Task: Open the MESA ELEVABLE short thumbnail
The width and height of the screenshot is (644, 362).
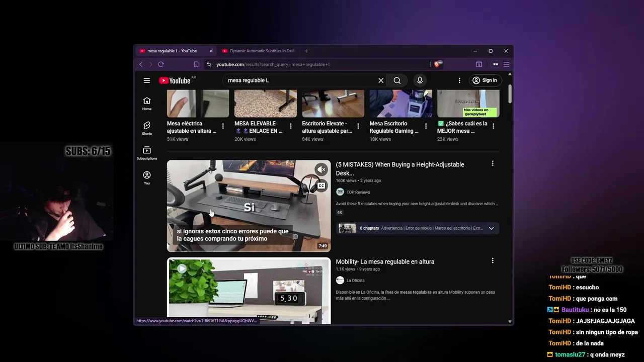Action: [x=266, y=104]
